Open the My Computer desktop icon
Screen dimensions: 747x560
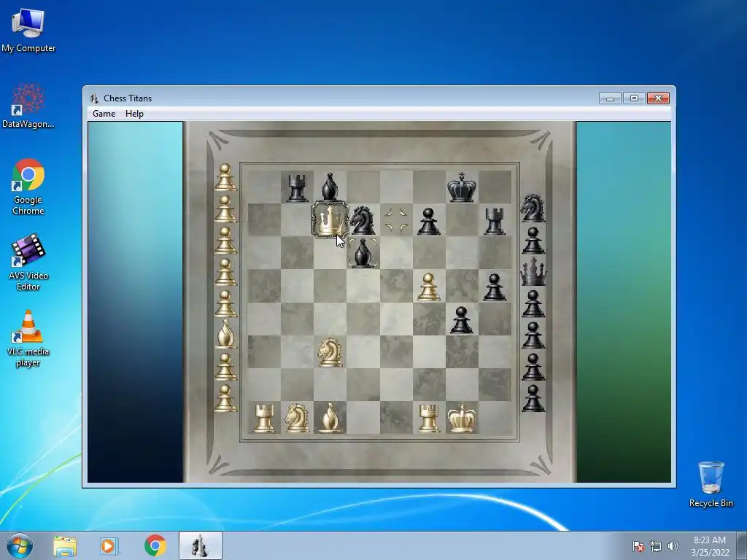(x=28, y=31)
